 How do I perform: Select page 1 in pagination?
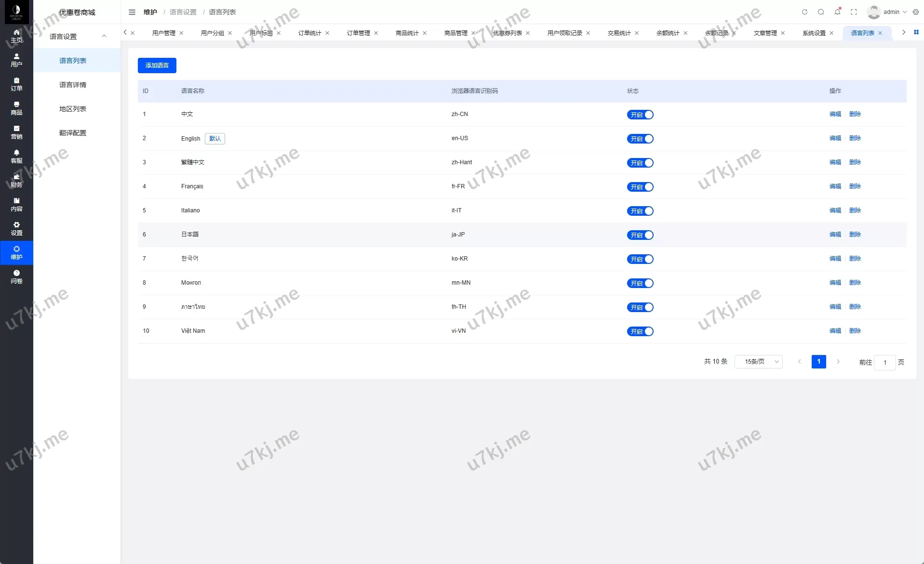[819, 361]
